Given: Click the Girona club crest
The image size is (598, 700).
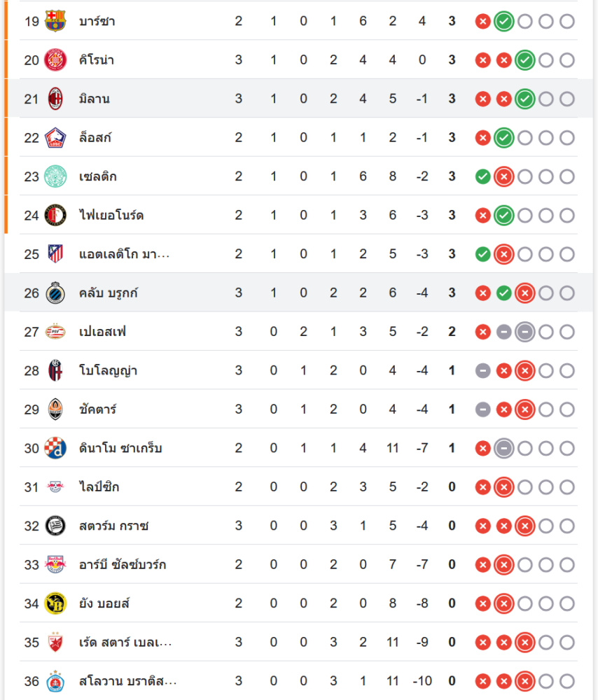Looking at the screenshot, I should coord(55,60).
